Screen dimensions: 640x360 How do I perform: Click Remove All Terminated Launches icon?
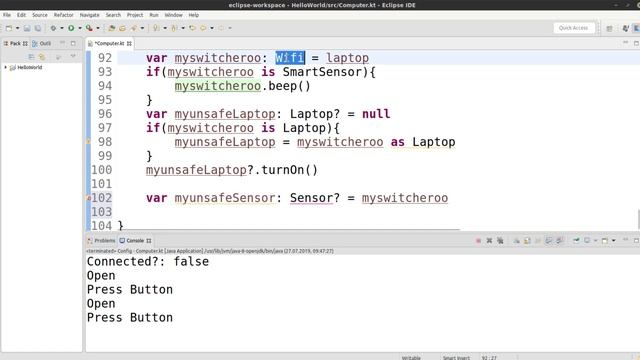(500, 241)
